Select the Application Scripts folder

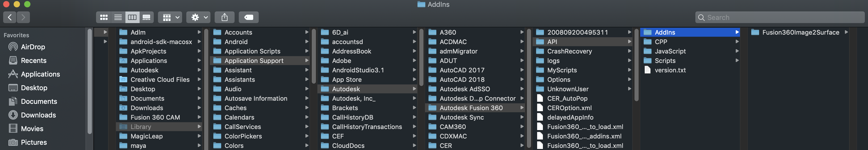pos(260,51)
